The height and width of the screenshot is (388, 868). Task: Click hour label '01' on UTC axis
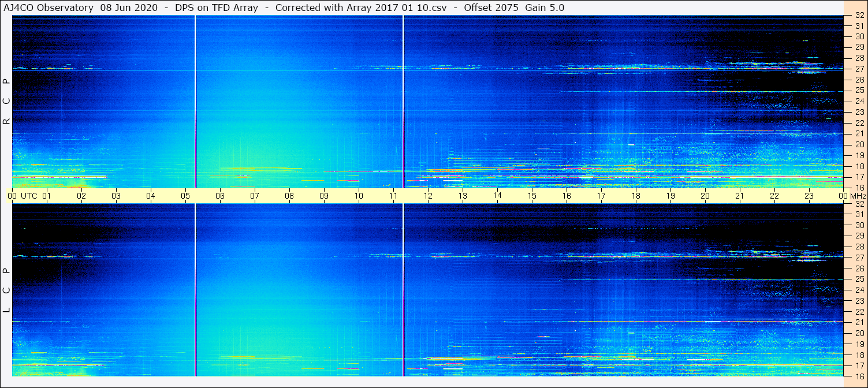47,196
